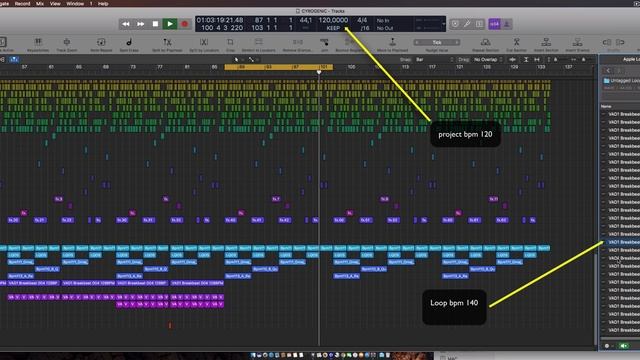Click the Split by Playhead icon
The height and width of the screenshot is (360, 640).
point(167,42)
